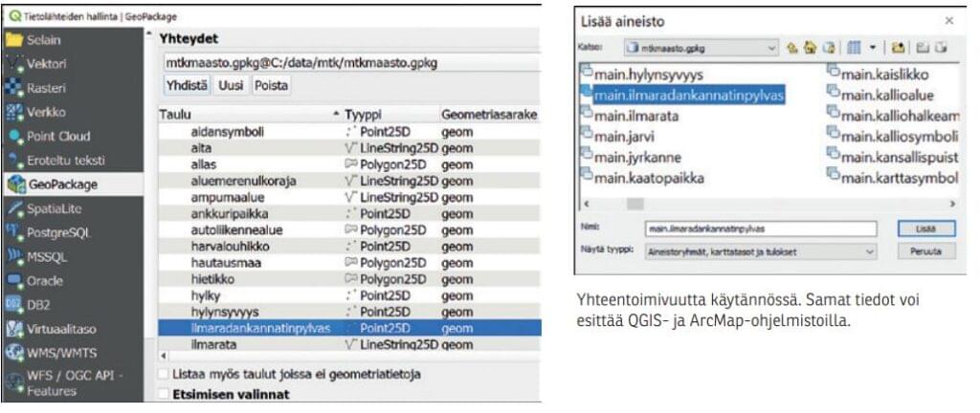Choose the Point Cloud source icon
This screenshot has height=413, width=980.
click(x=14, y=137)
